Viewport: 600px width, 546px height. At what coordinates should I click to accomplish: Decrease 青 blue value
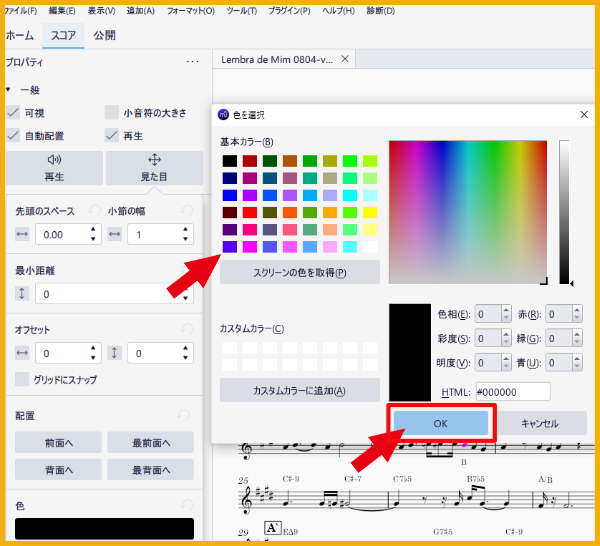coord(577,367)
